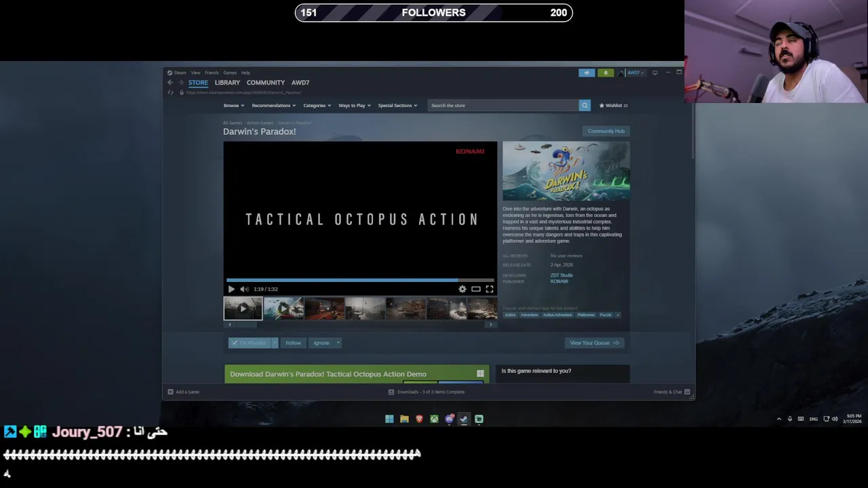Viewport: 868px width, 488px height.
Task: Seek on the trailer progress bar
Action: (x=360, y=279)
